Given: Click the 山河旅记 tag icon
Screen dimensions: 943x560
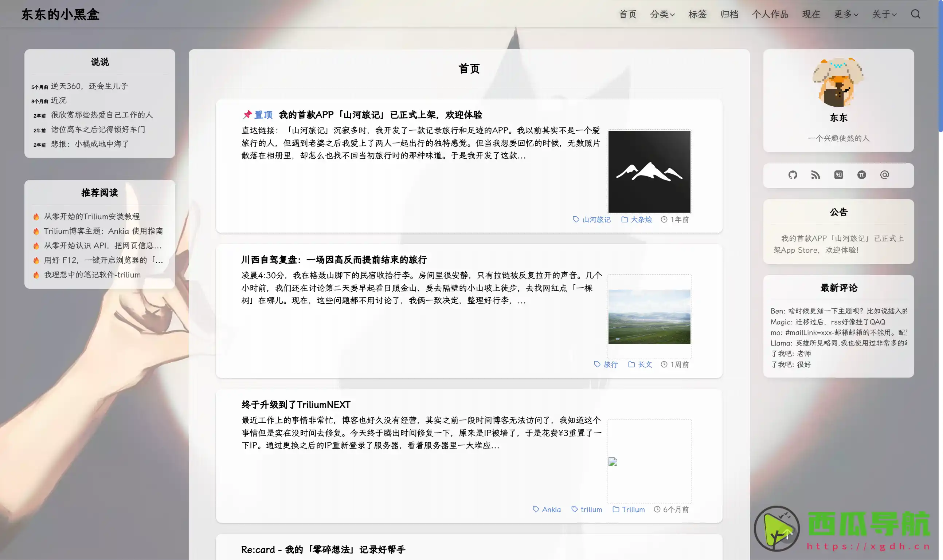Looking at the screenshot, I should [x=576, y=219].
